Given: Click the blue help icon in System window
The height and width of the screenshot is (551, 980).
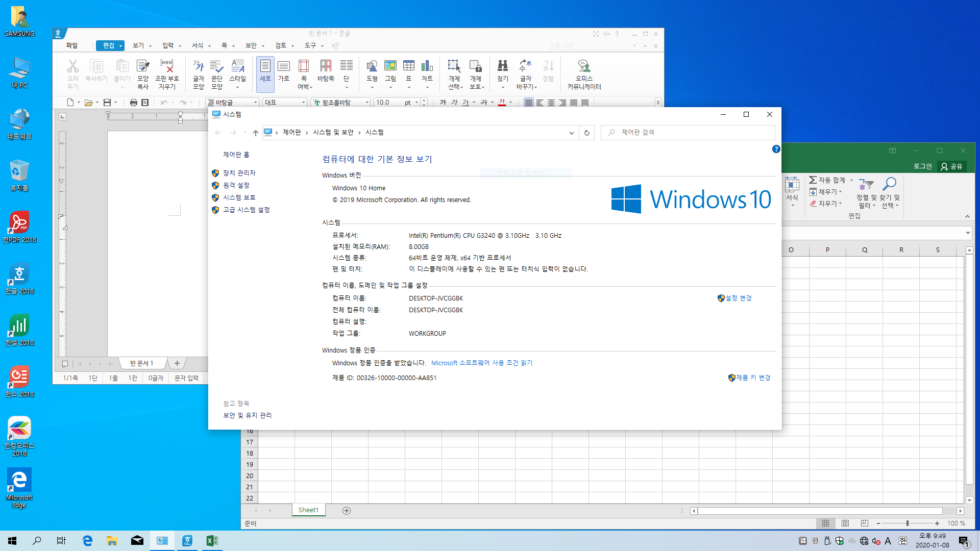Looking at the screenshot, I should click(776, 149).
